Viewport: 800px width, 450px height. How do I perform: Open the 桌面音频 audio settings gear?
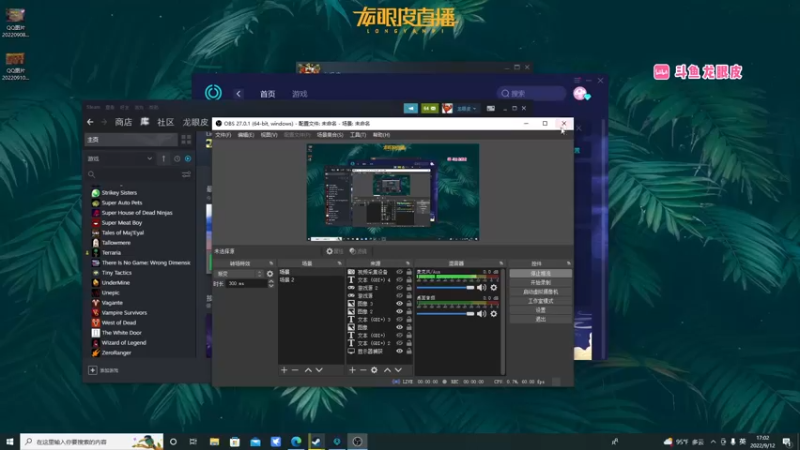[493, 313]
